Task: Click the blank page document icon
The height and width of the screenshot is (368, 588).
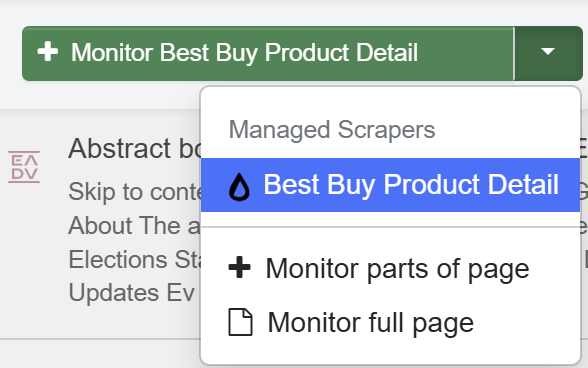Action: (240, 322)
